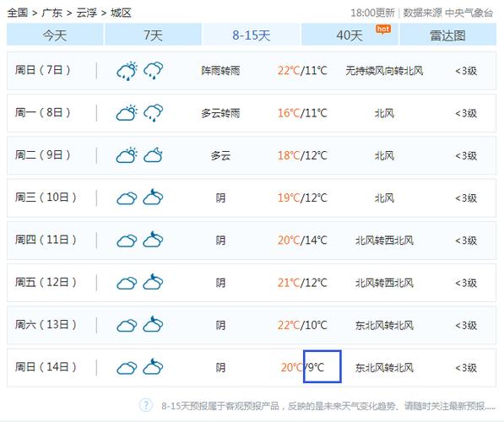The width and height of the screenshot is (504, 422).
Task: Click the 周一（8日）date label
Action: tap(42, 112)
